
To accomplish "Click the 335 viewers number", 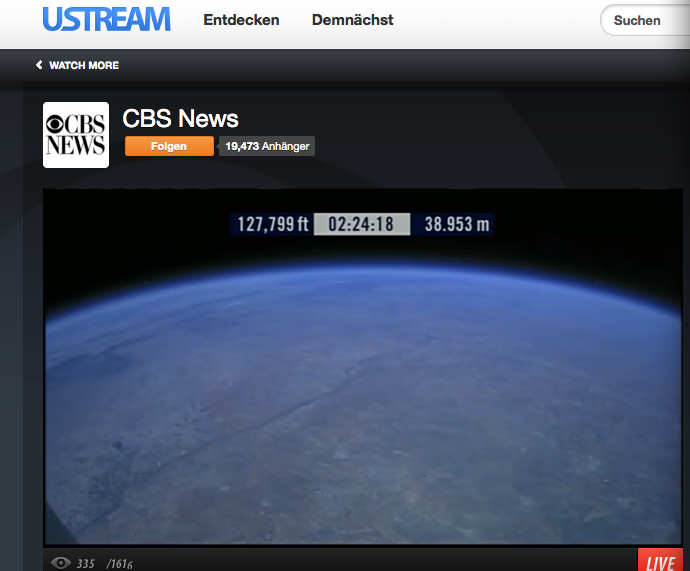I will 85,564.
